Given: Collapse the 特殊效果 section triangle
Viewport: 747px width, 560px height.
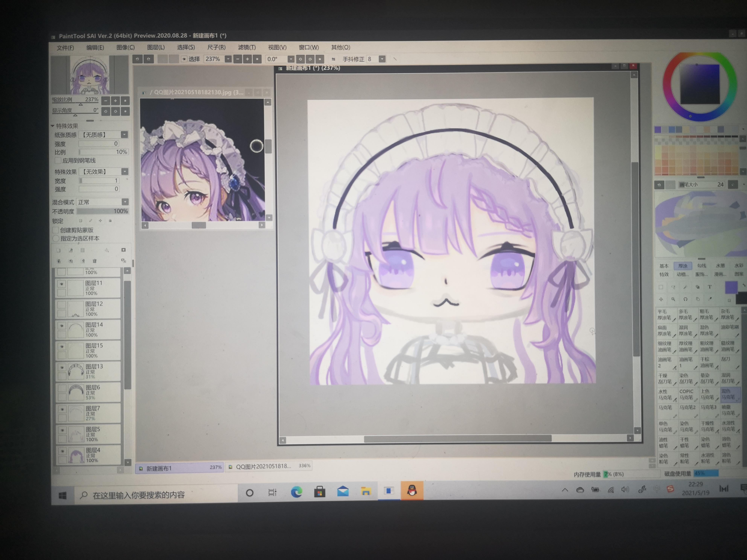Looking at the screenshot, I should (x=53, y=126).
